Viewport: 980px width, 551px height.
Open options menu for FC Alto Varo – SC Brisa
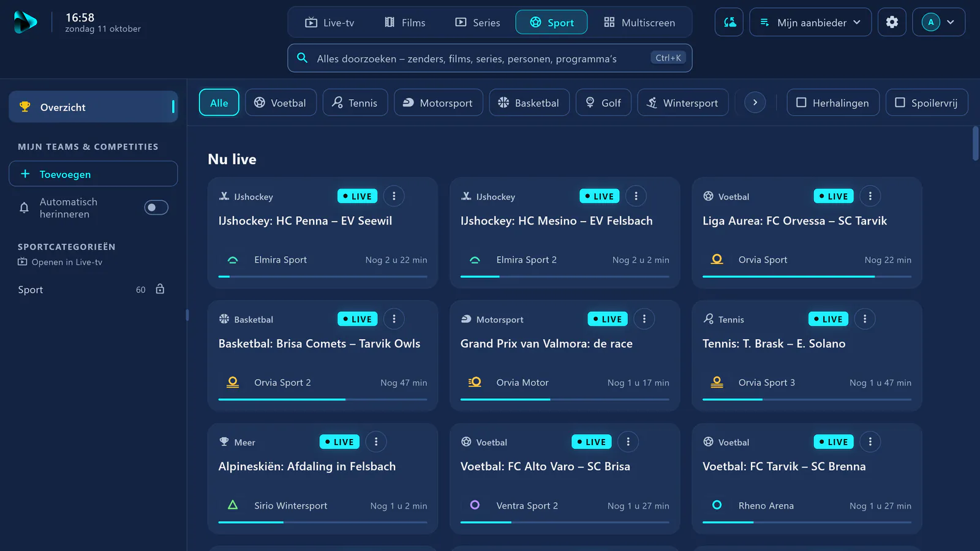click(628, 441)
